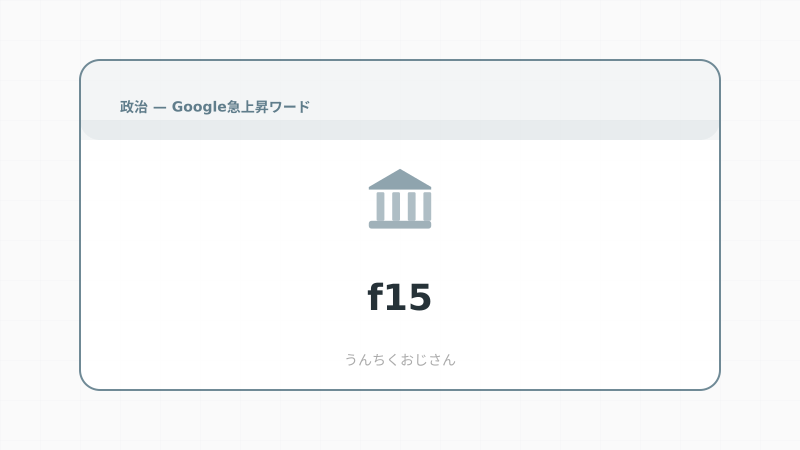Click the leftmost column of the building icon
Image resolution: width=800 pixels, height=450 pixels.
pos(380,206)
